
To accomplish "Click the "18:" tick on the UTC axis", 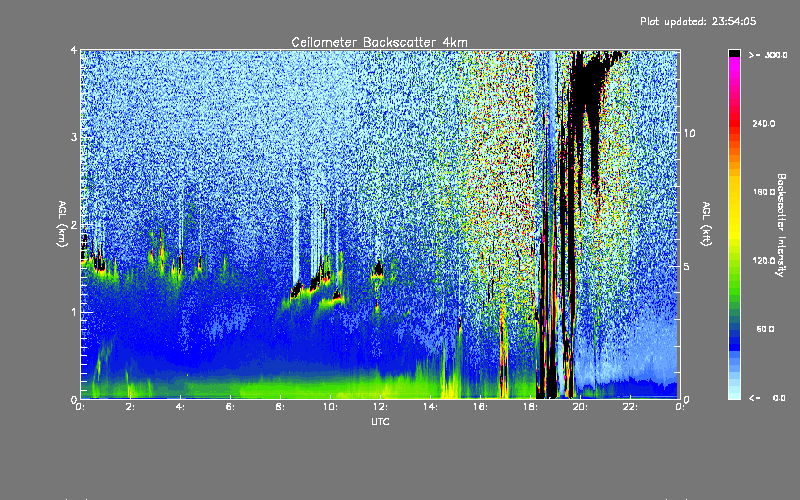I will [x=530, y=407].
